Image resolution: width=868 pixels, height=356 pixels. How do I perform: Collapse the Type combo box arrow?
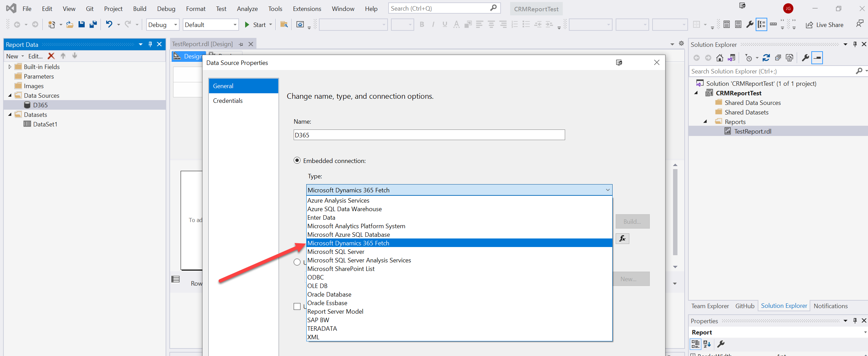coord(608,190)
